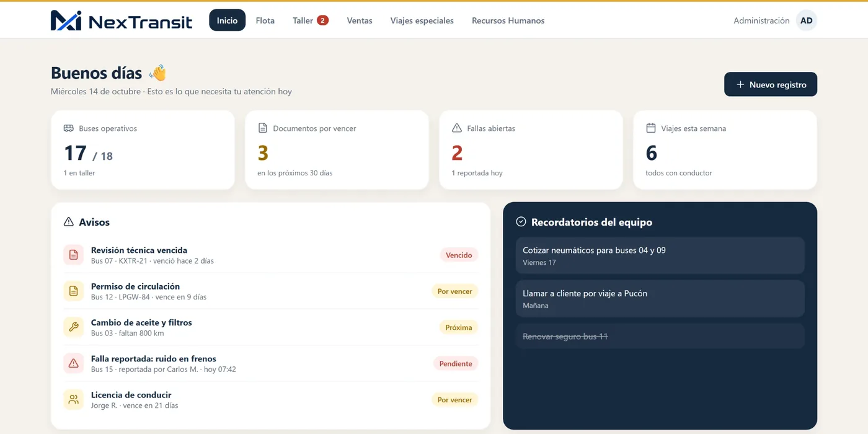
Task: Click the red alert icon for Falla reportada
Action: [x=74, y=364]
